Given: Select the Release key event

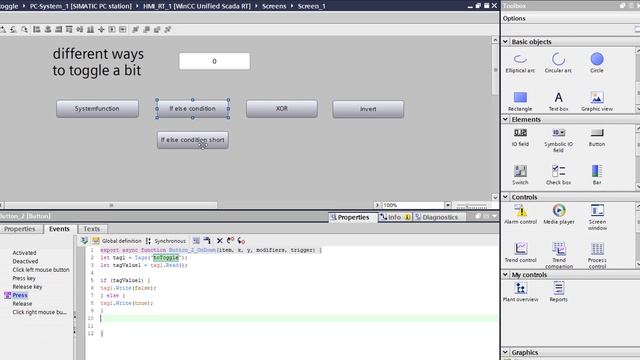Looking at the screenshot, I should click(27, 287).
